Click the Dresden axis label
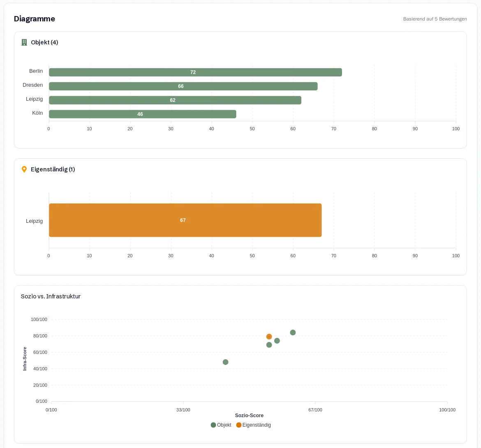This screenshot has width=481, height=448. [x=32, y=85]
